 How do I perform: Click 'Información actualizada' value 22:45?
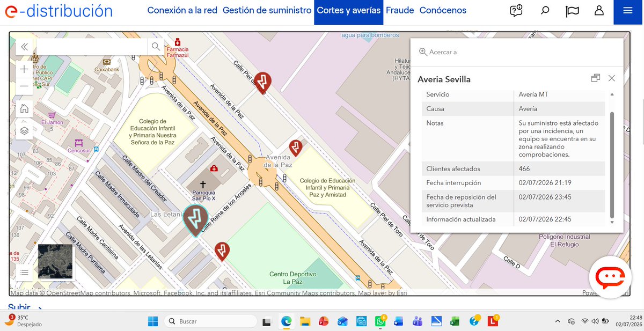pyautogui.click(x=545, y=219)
